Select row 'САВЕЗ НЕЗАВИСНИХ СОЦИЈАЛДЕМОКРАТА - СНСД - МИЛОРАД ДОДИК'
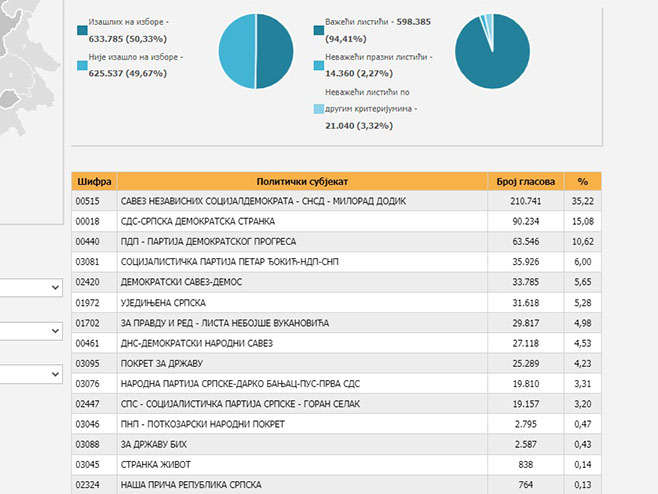This screenshot has height=494, width=658. (336, 201)
